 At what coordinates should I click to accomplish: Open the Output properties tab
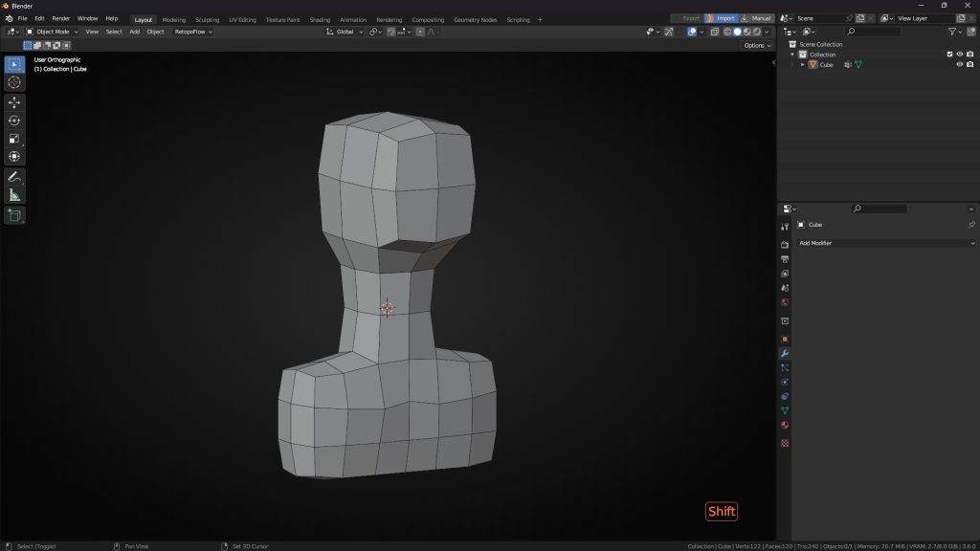click(785, 259)
